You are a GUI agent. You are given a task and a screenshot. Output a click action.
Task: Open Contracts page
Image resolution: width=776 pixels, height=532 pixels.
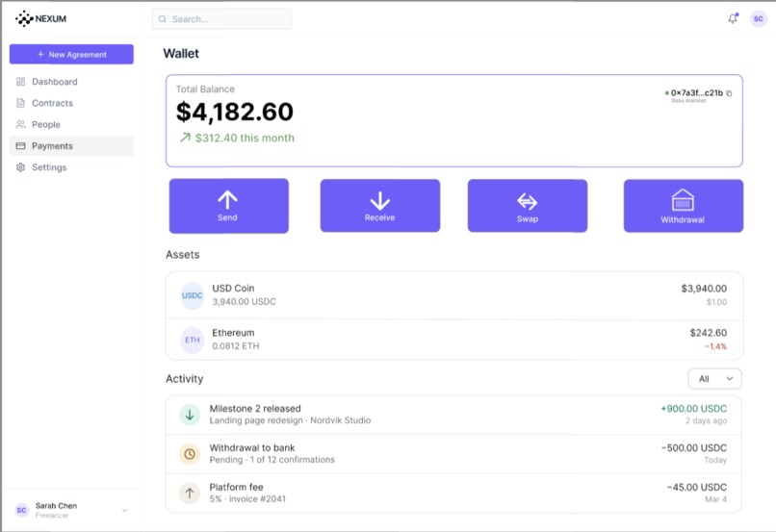tap(71, 103)
